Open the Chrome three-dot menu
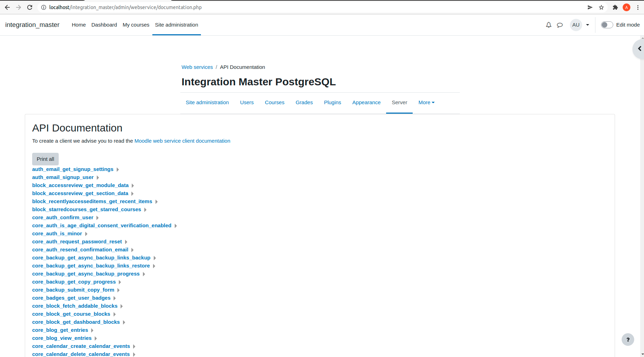This screenshot has height=357, width=644. [x=638, y=7]
